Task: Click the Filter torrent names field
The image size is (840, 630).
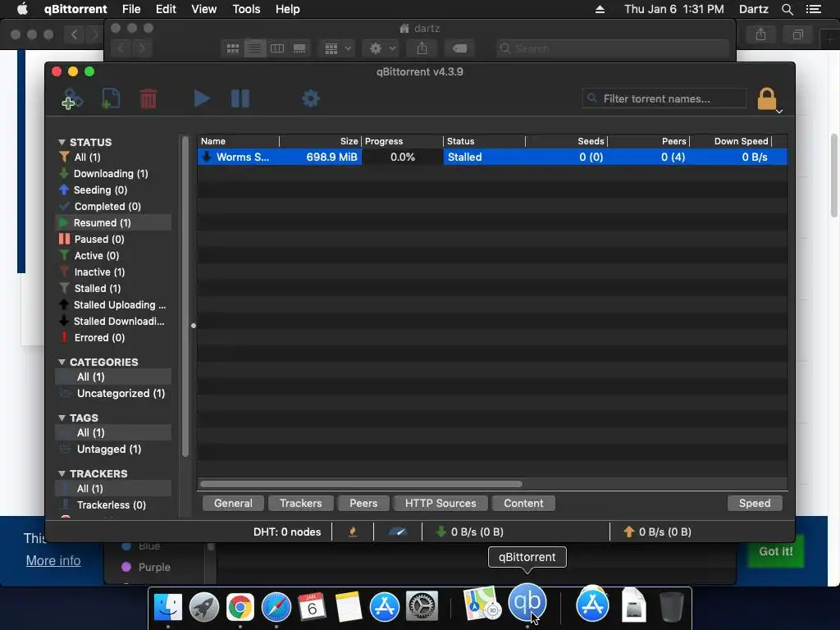Action: coord(664,98)
